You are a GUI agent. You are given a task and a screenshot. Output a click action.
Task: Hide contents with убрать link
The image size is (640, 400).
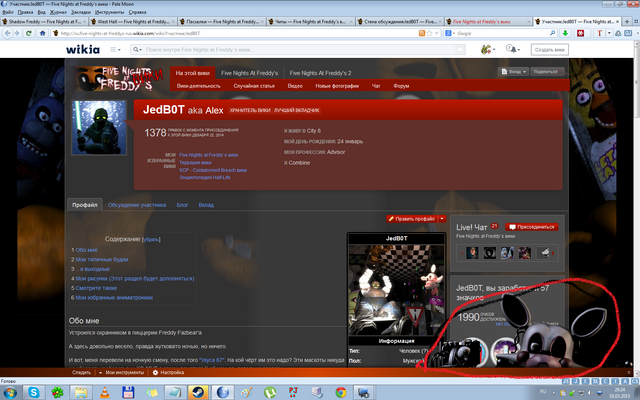coord(151,240)
